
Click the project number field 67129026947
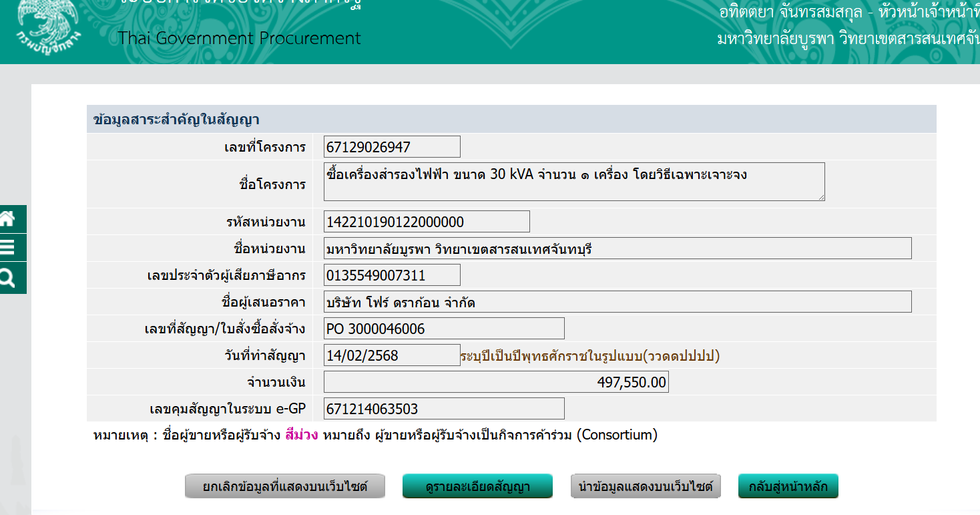coord(392,147)
